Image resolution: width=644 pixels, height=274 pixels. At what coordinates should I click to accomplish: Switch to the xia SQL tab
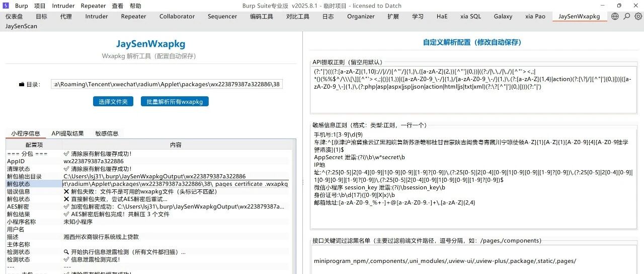point(470,16)
